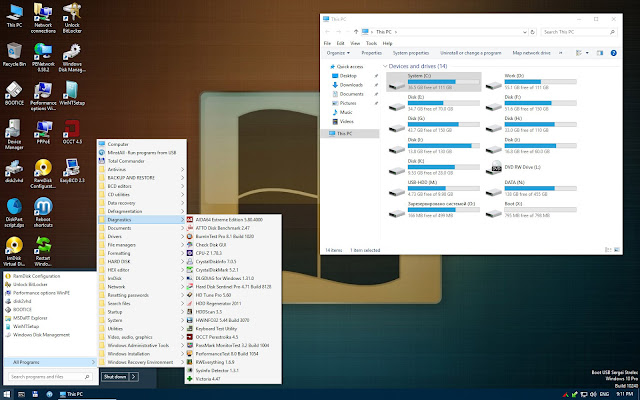The height and width of the screenshot is (400, 640).
Task: Click the Search programs and files box
Action: 49,376
